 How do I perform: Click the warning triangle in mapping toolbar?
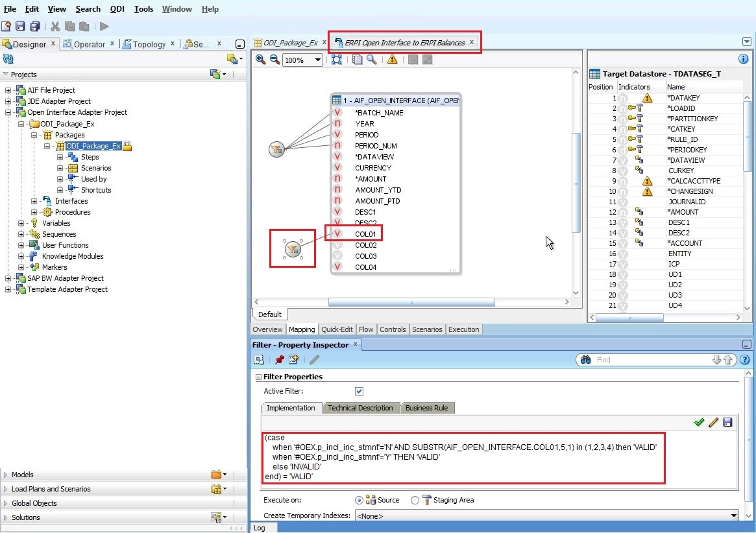tap(393, 59)
